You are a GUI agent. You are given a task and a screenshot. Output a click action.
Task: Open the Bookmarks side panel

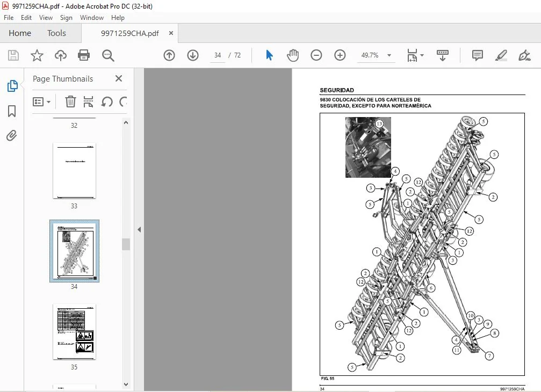[x=12, y=111]
